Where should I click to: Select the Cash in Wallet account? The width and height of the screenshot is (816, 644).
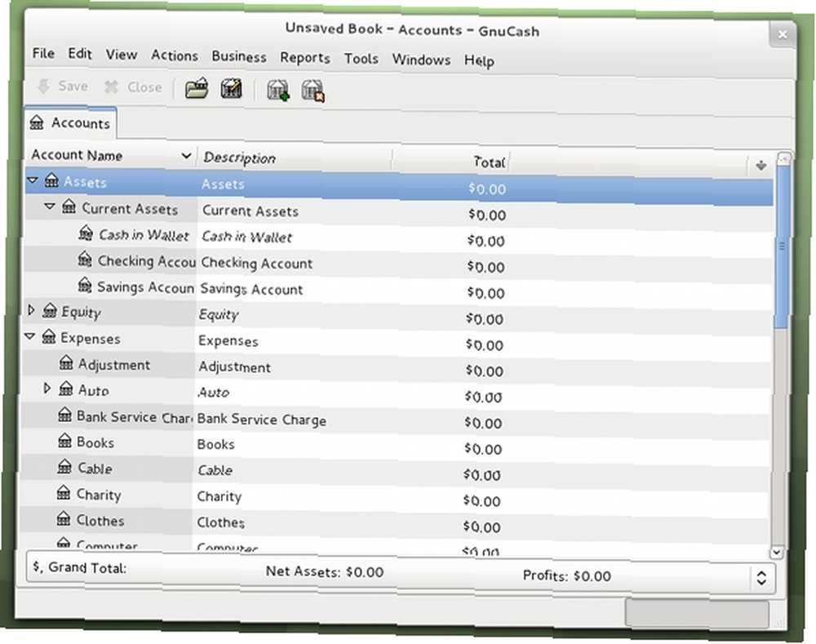click(x=398, y=238)
